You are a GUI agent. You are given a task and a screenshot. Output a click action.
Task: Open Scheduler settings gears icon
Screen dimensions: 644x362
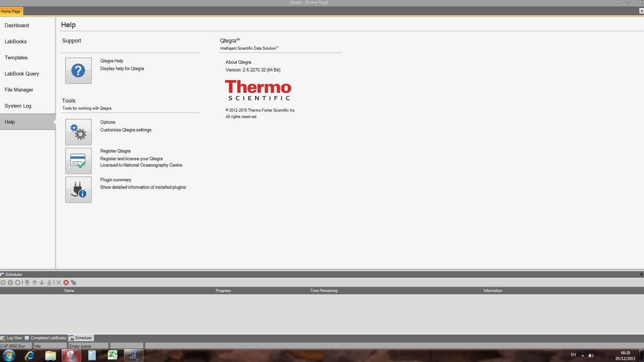point(73,283)
